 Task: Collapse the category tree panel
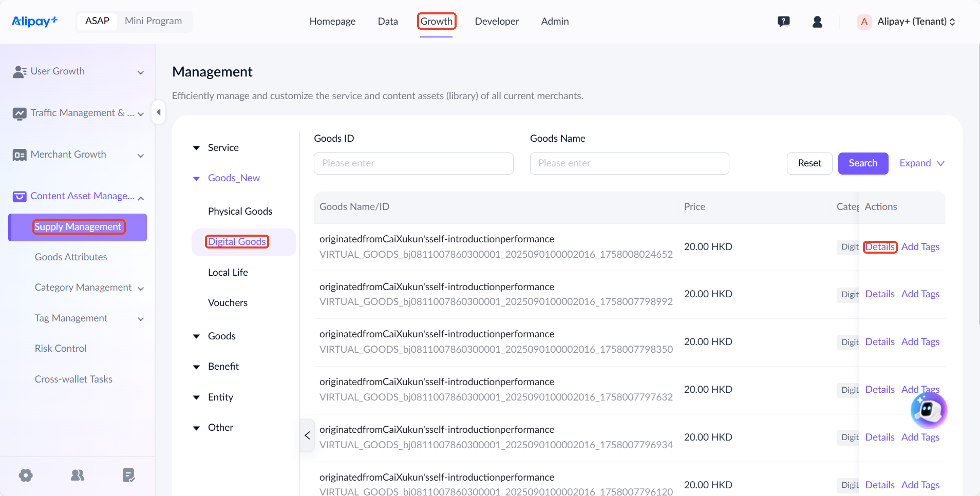[307, 435]
